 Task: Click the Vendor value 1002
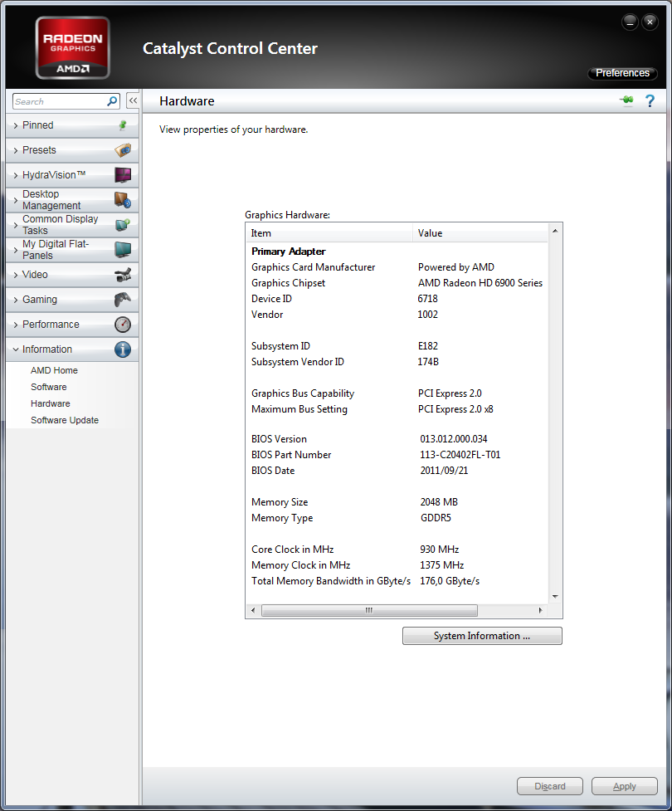[x=427, y=315]
